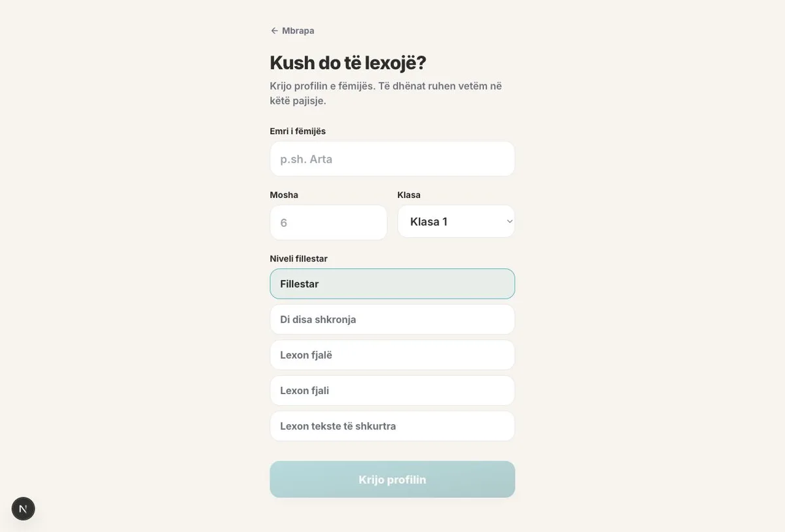Click the Krijo profilin e fëmijës description
Screen dimensions: 785x532
click(386, 93)
